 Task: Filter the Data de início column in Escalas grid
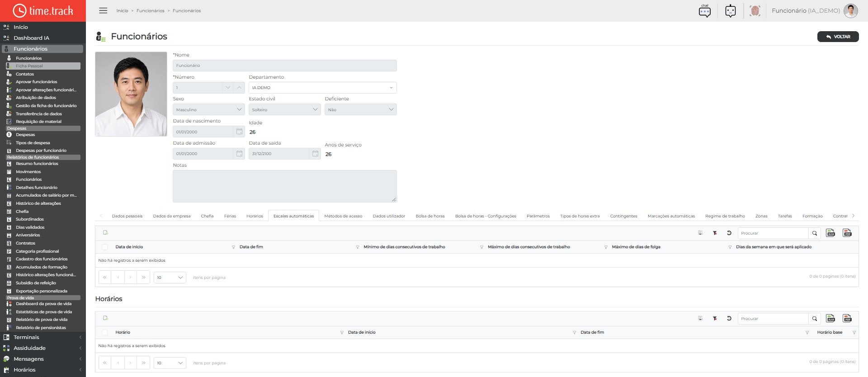233,247
